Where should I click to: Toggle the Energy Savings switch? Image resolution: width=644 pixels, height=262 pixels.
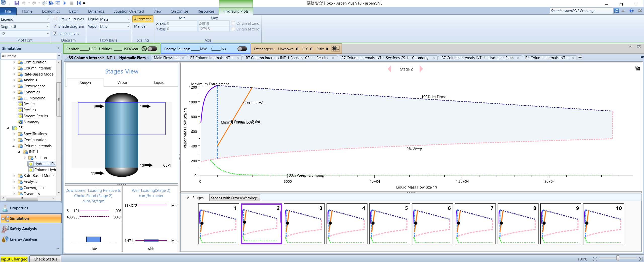point(242,49)
